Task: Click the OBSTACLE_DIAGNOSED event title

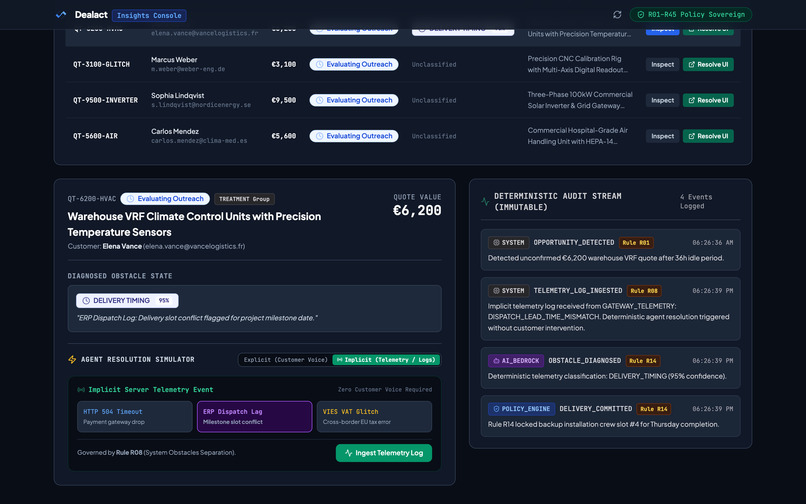Action: point(584,361)
